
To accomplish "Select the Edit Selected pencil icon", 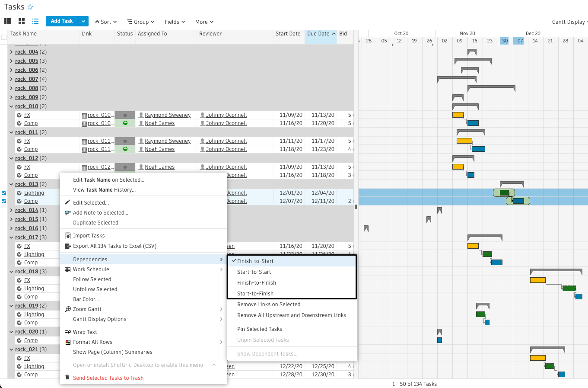I will pyautogui.click(x=68, y=202).
